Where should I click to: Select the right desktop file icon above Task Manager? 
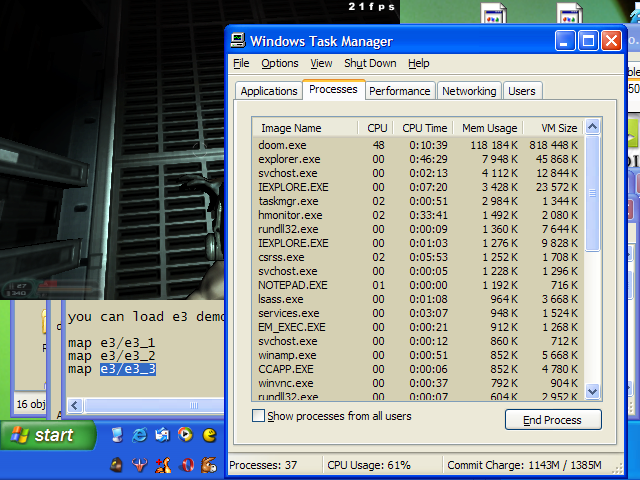tap(569, 13)
